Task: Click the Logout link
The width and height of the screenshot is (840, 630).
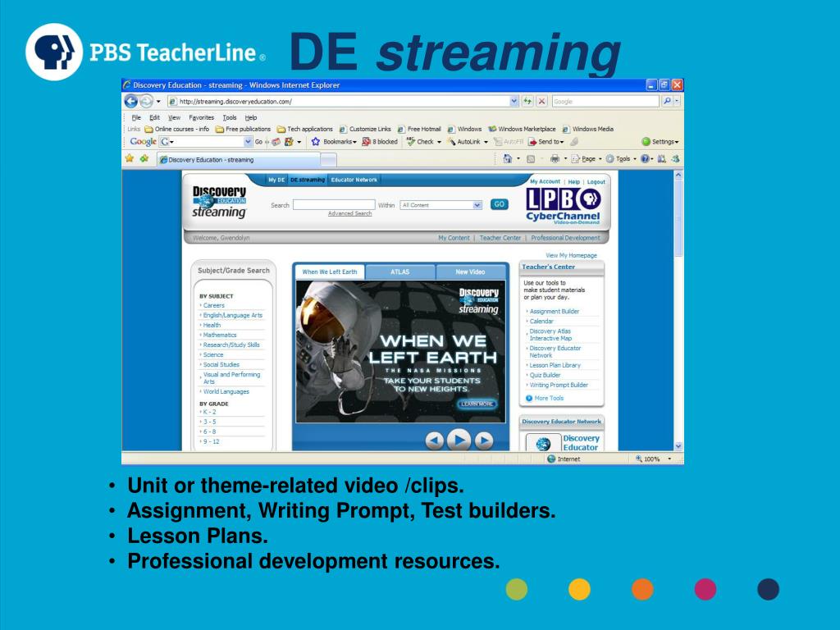Action: (596, 181)
